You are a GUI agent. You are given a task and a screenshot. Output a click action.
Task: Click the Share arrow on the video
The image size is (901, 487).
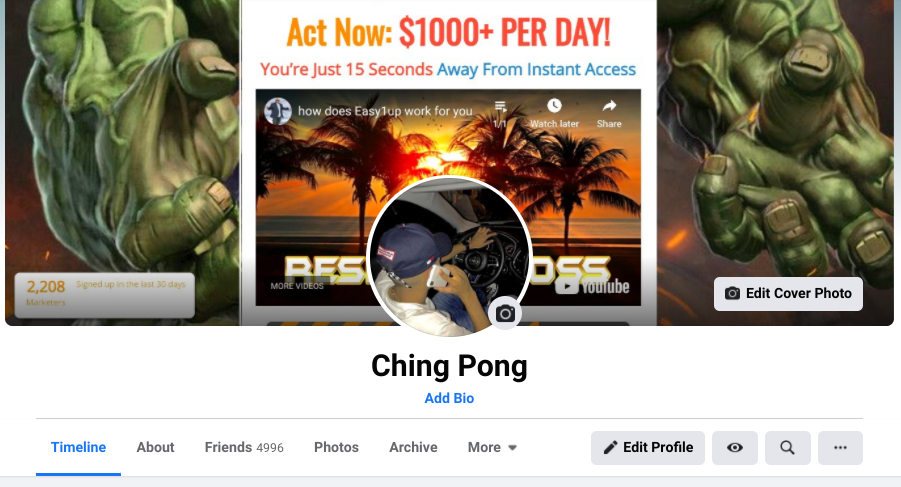(x=609, y=106)
